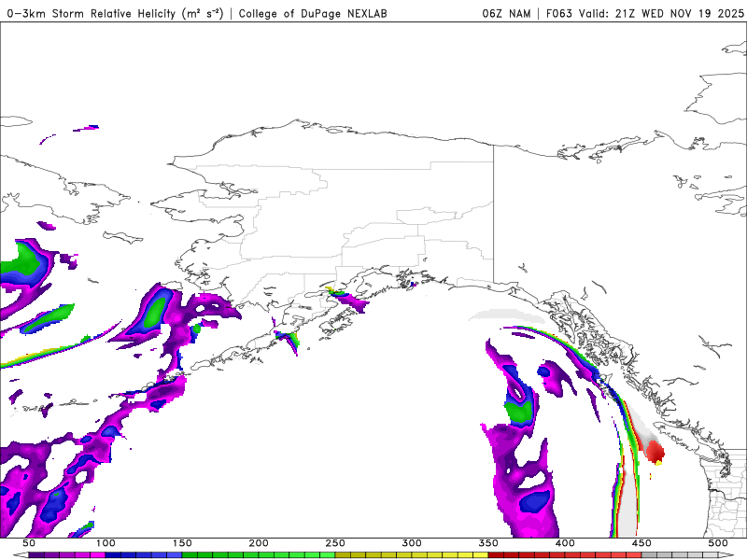Pick the gray colorbar segment between 450 and 500
Screen dimensions: 747x560
click(x=680, y=555)
